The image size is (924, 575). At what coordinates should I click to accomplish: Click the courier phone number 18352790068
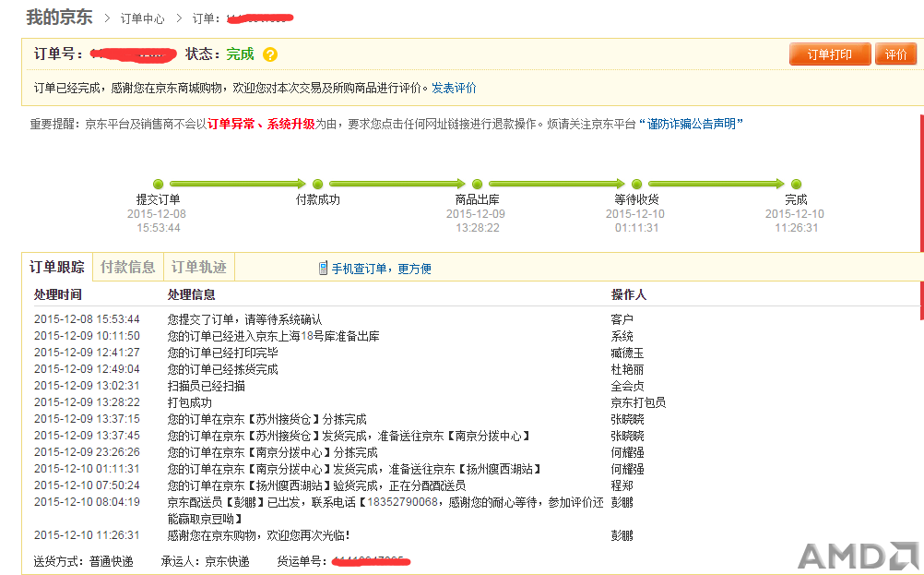[x=402, y=502]
